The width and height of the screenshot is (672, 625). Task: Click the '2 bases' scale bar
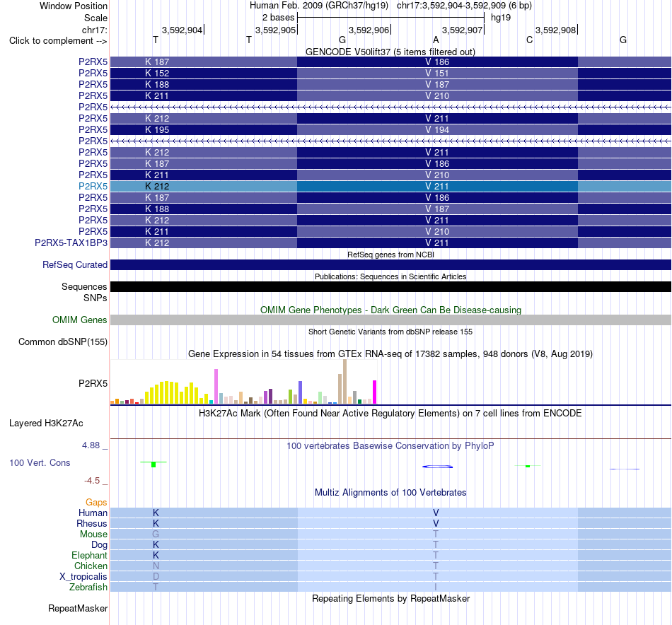(391, 18)
